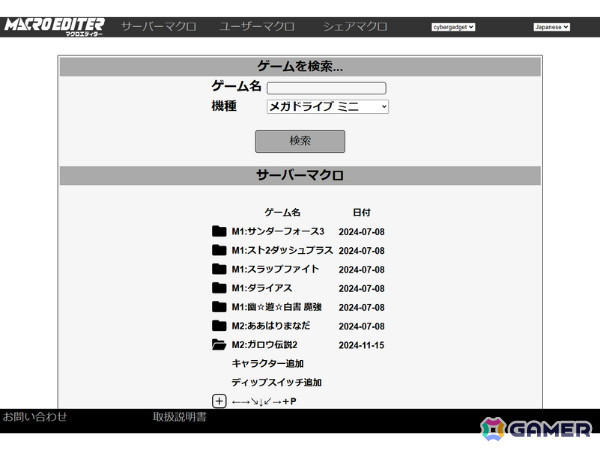
Task: Open folder icon for M1:スラップファイト
Action: (x=219, y=269)
